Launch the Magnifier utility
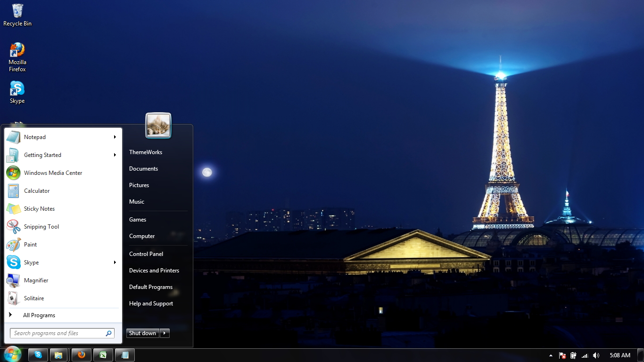This screenshot has height=362, width=644. point(36,280)
